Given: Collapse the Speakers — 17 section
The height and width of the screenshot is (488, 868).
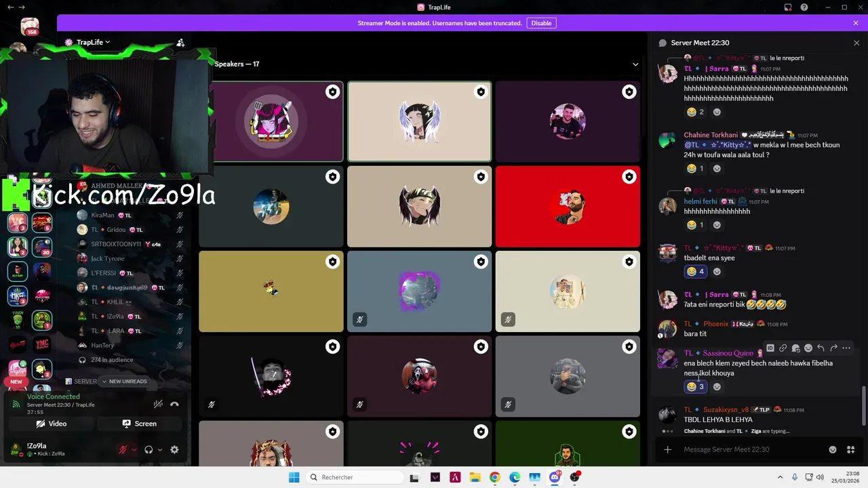Looking at the screenshot, I should click(x=635, y=64).
